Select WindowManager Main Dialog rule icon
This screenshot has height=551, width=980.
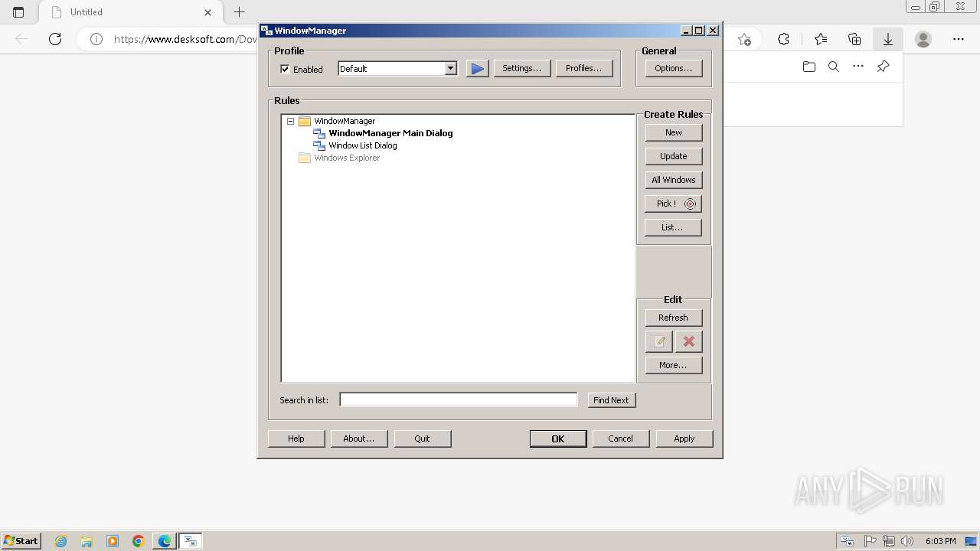pos(319,133)
